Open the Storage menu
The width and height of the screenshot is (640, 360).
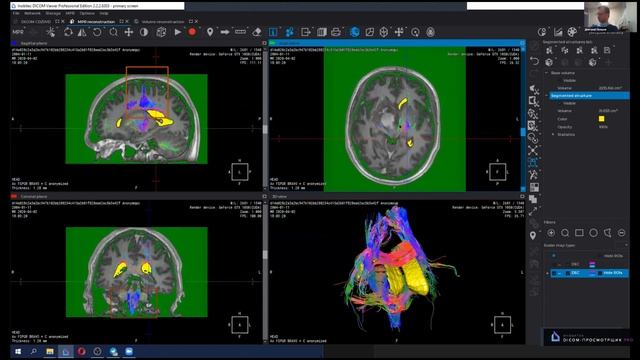53,13
